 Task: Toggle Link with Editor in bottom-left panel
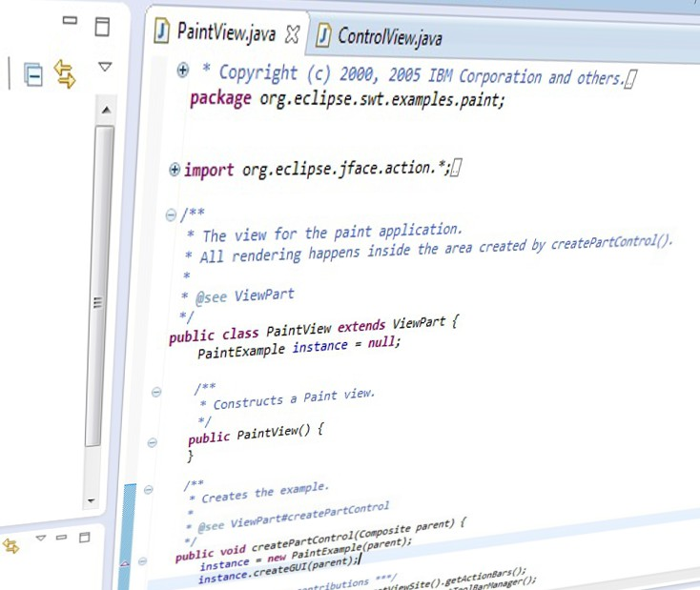[10, 545]
